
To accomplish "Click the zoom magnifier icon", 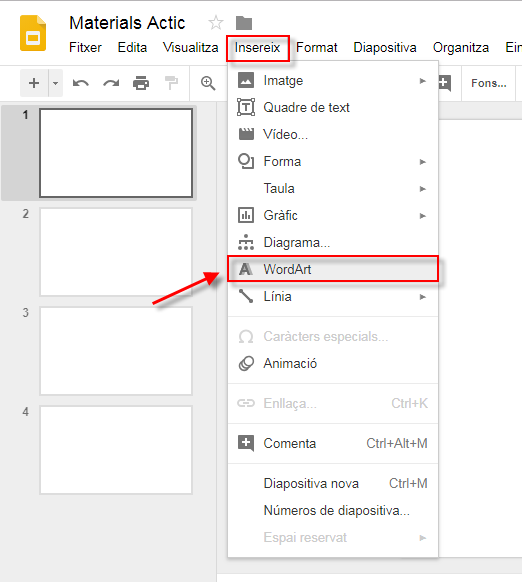I will coord(208,83).
